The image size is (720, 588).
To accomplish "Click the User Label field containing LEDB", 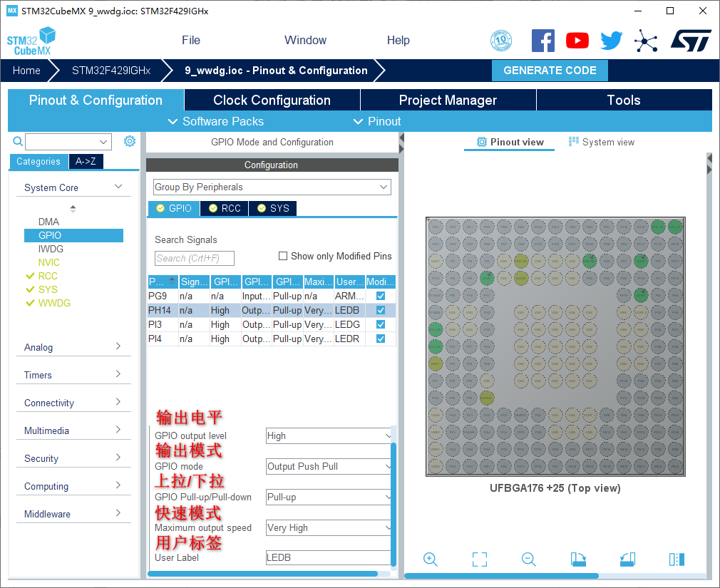I will coord(328,558).
